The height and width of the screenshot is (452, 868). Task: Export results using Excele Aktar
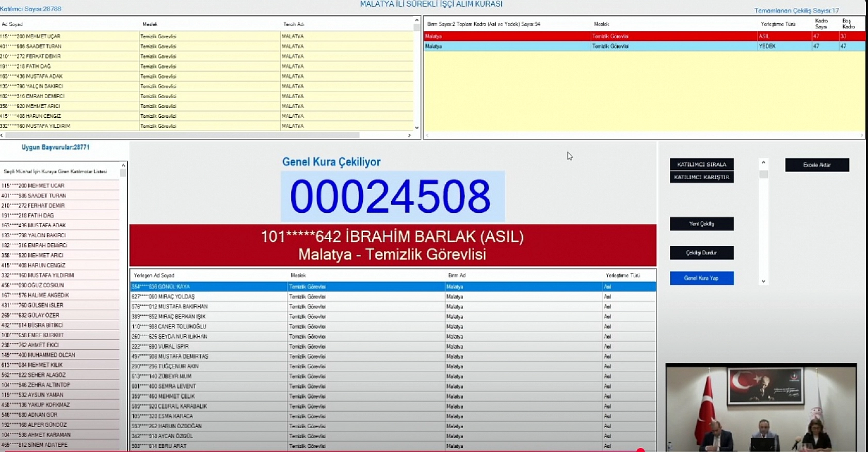816,165
